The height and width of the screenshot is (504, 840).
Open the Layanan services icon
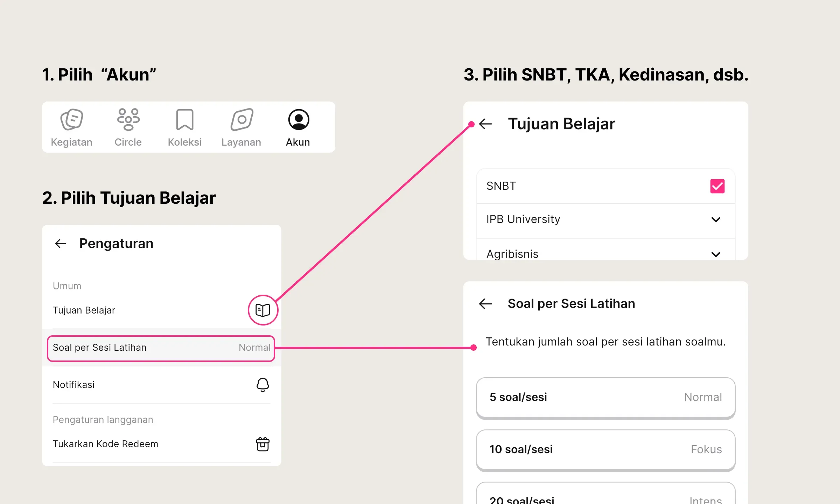[241, 119]
